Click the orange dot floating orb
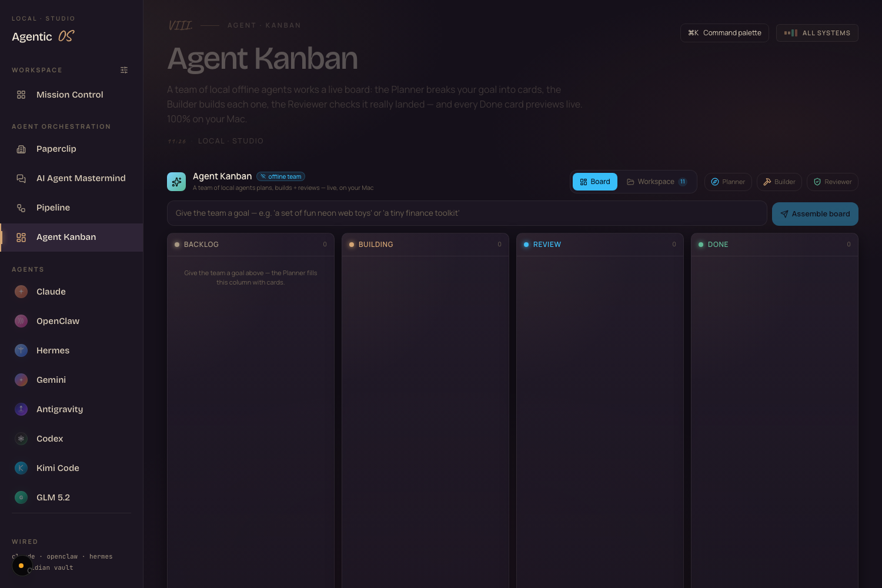The width and height of the screenshot is (882, 588). pos(21,566)
